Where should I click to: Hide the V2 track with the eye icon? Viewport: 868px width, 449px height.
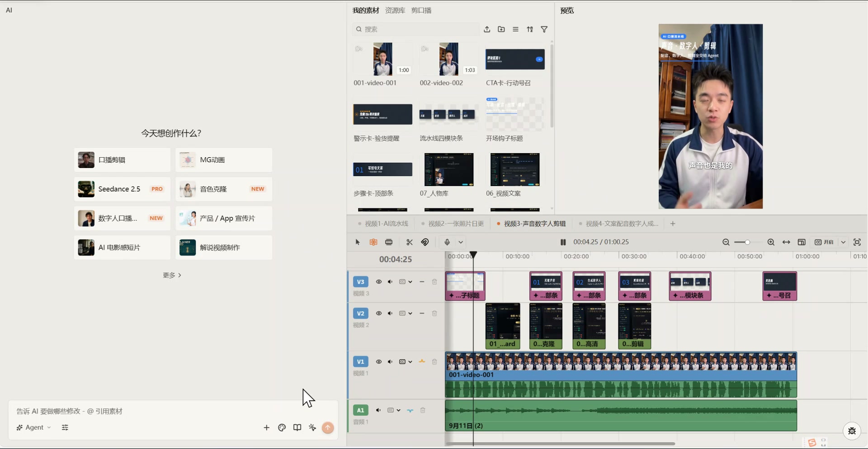[379, 313]
